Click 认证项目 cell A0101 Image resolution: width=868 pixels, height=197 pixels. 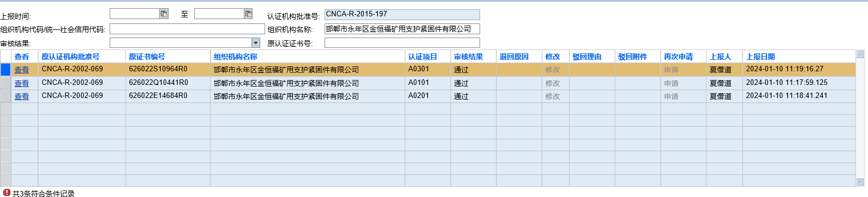pos(418,83)
